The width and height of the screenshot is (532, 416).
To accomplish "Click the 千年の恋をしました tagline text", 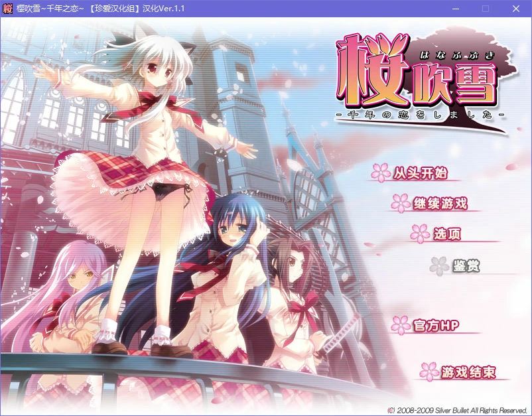I will [x=417, y=114].
